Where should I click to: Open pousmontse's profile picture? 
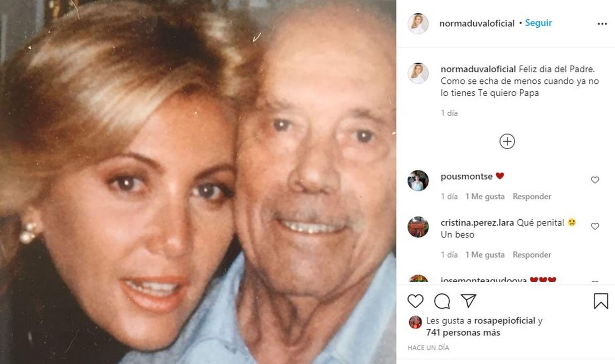(418, 181)
